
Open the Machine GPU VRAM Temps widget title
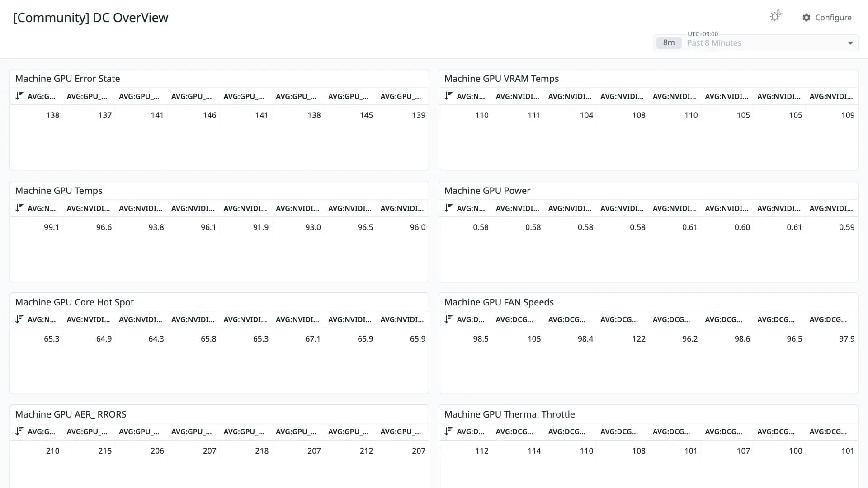[501, 79]
